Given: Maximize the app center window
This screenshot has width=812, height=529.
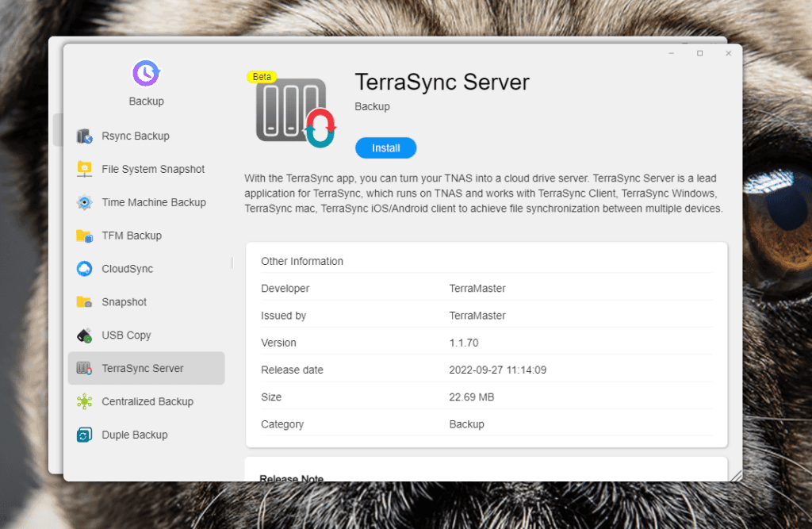Looking at the screenshot, I should (x=699, y=53).
